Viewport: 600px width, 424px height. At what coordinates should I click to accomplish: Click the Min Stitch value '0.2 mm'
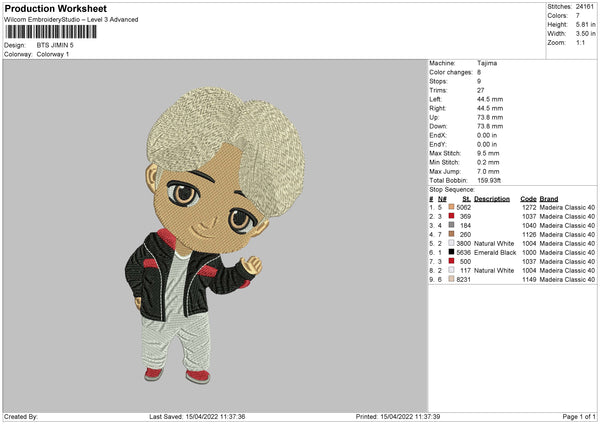pyautogui.click(x=488, y=162)
